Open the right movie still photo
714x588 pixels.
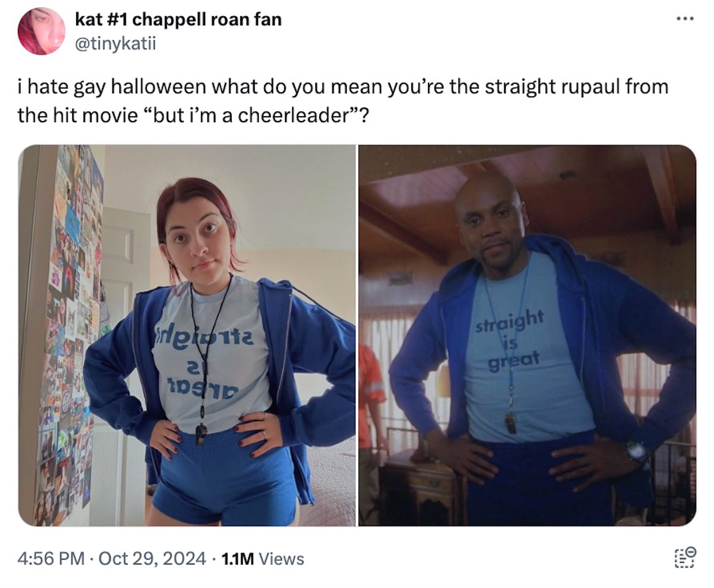pyautogui.click(x=527, y=336)
